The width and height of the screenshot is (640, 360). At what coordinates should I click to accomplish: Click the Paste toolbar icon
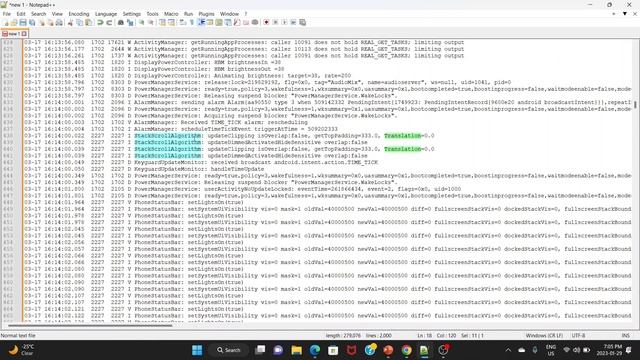coord(89,22)
